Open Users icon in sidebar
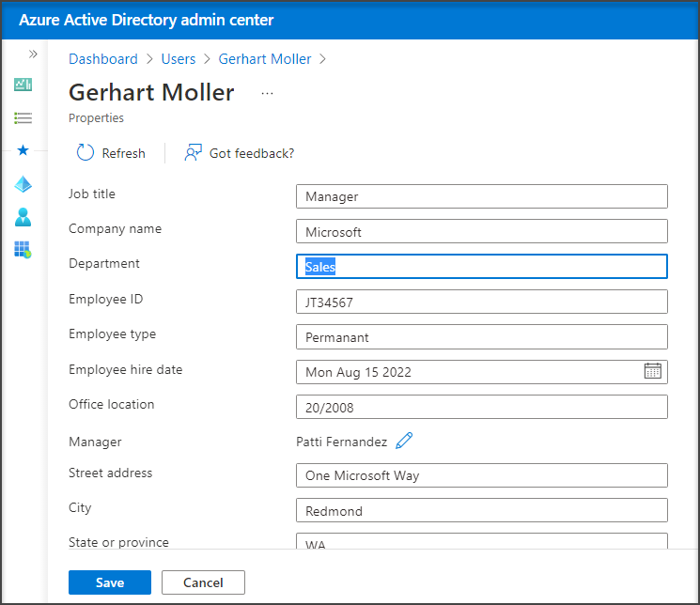Viewport: 700px width, 605px height. (23, 218)
